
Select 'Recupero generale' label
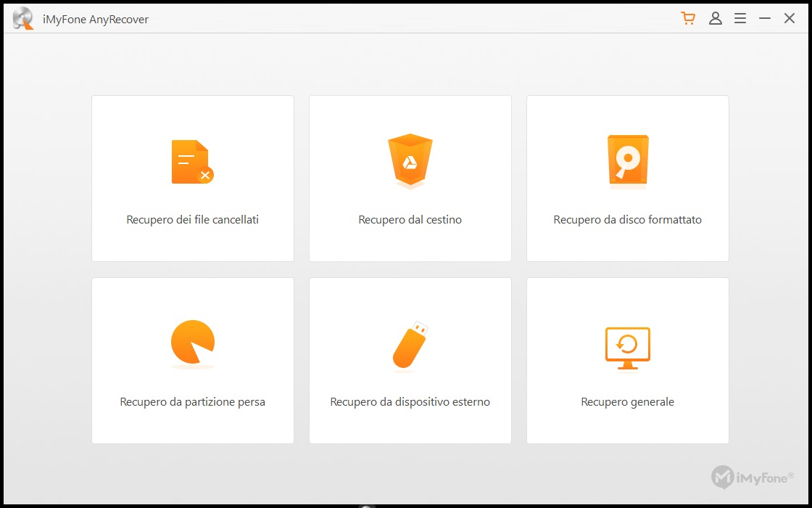click(x=628, y=402)
